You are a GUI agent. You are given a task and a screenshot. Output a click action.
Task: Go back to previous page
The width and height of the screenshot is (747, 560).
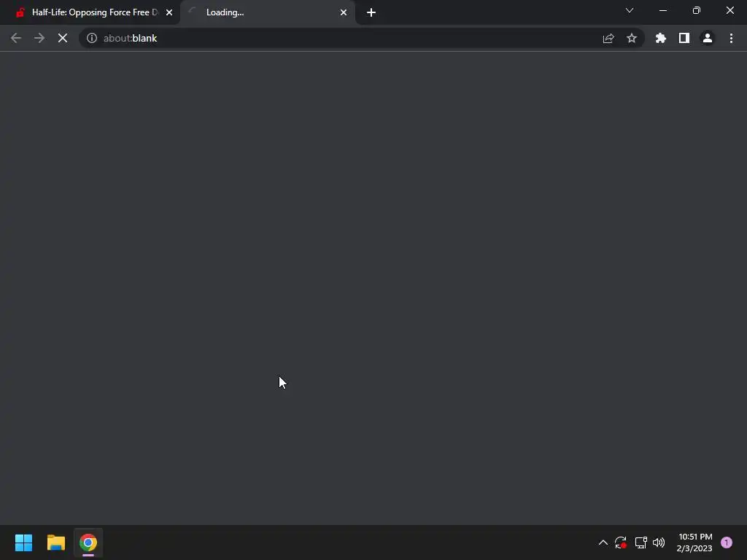point(16,38)
